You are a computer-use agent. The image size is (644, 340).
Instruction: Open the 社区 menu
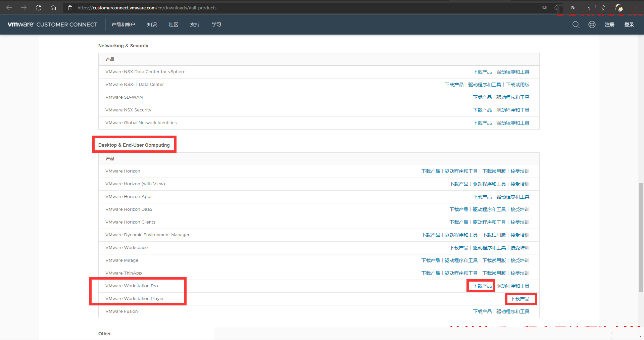pos(174,25)
